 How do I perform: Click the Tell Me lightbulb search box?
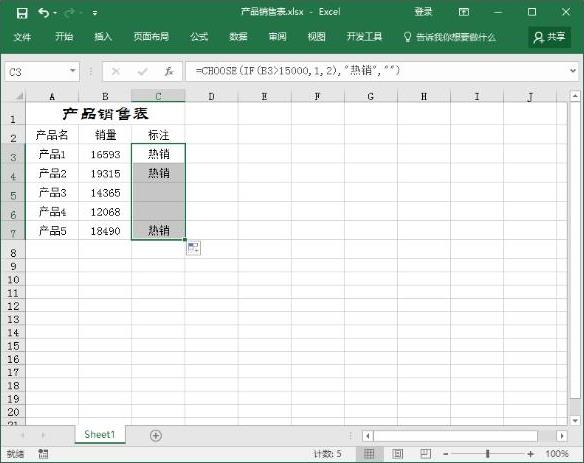[450, 37]
